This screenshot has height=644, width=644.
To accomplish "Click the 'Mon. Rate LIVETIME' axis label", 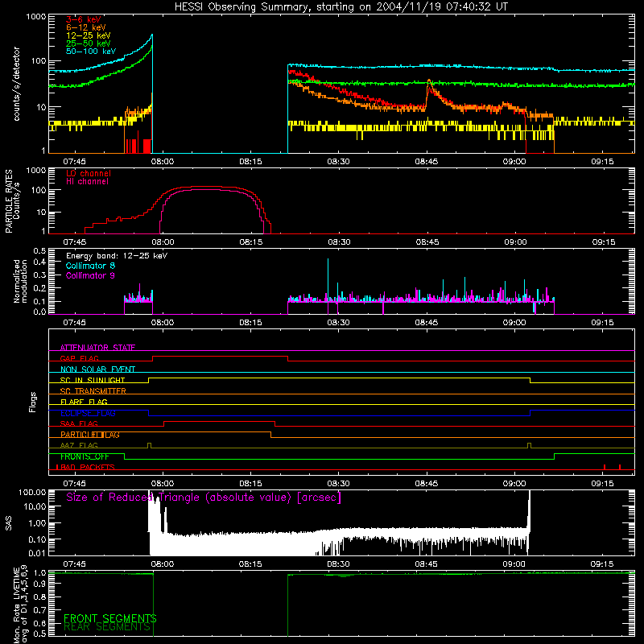I will coord(17,605).
